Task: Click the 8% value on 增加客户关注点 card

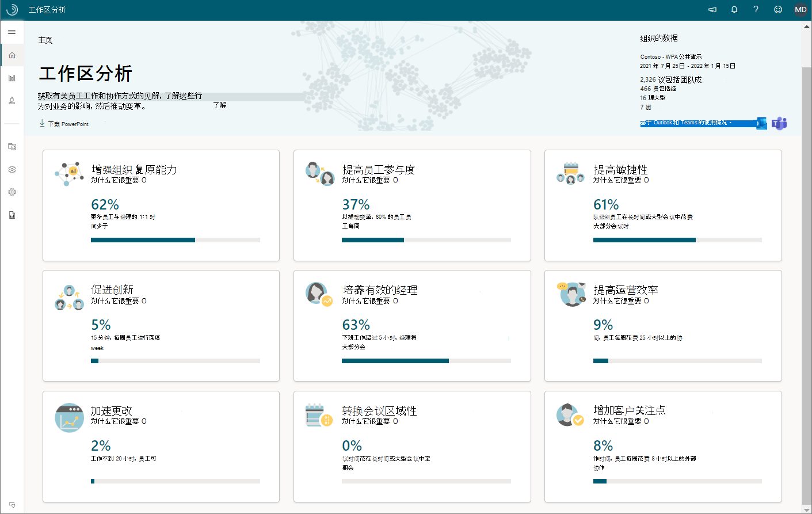Action: click(603, 446)
